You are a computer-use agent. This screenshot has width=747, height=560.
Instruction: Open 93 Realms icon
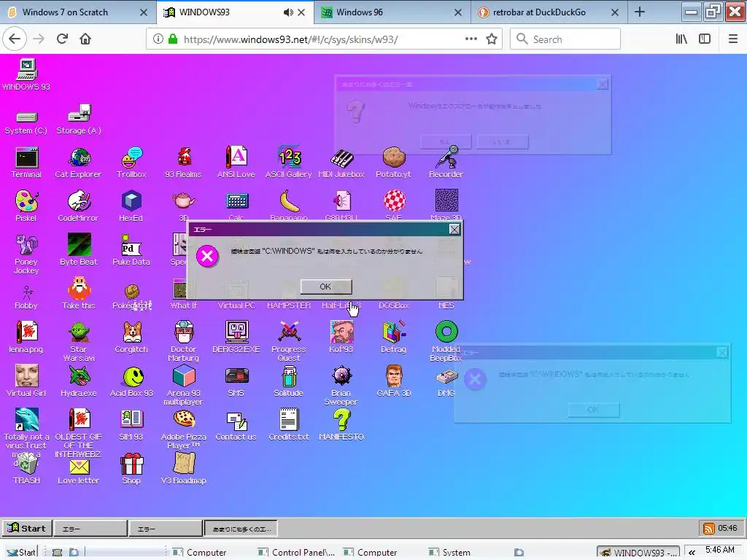coord(184,163)
